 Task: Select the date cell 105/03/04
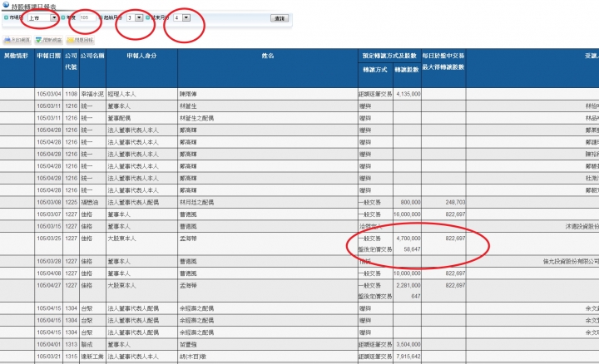click(x=49, y=94)
